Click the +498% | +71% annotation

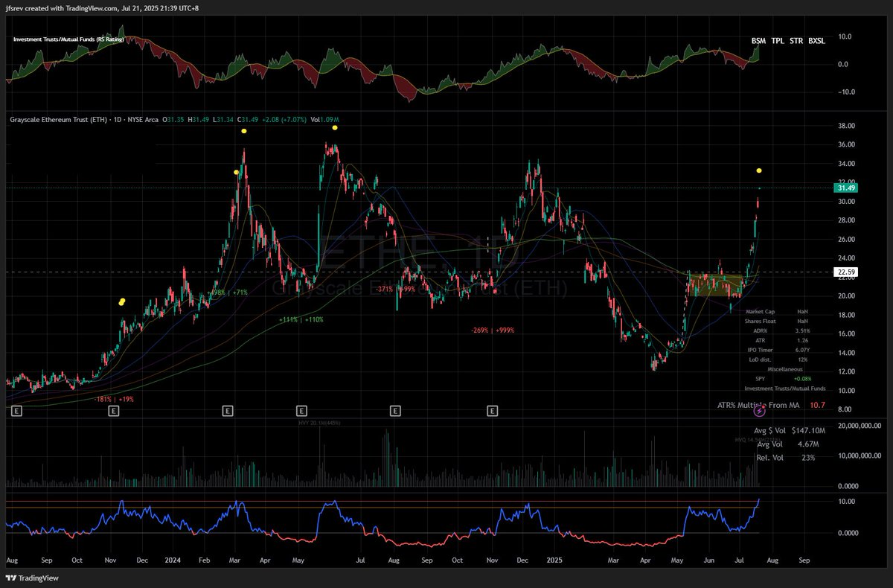coord(228,293)
